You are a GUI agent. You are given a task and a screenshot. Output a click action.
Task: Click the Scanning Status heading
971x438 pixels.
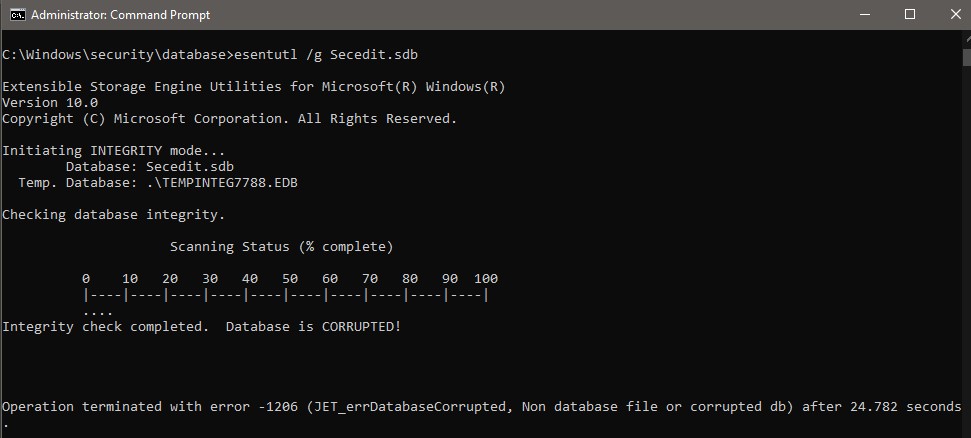[x=282, y=247]
